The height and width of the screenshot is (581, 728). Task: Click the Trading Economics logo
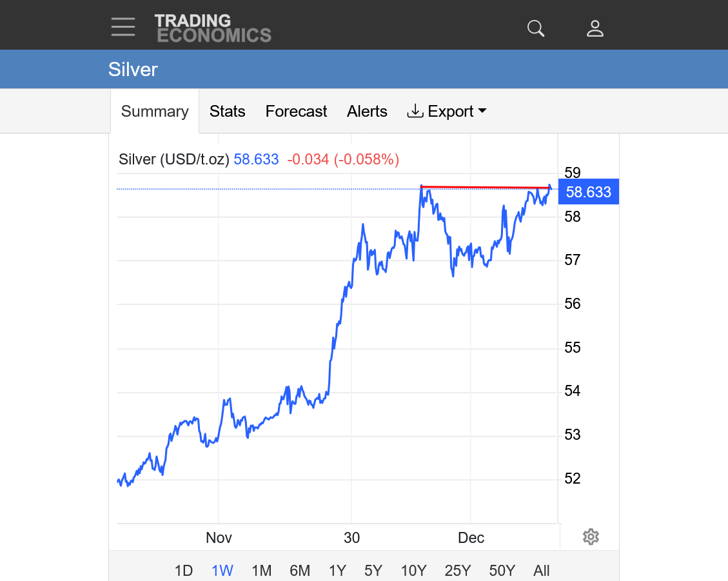213,28
